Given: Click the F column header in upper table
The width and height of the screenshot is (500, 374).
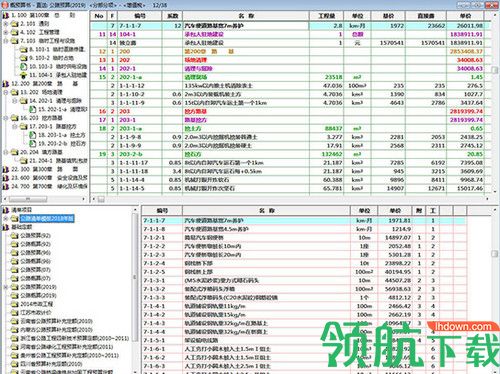Looking at the screenshot, I should (x=112, y=16).
